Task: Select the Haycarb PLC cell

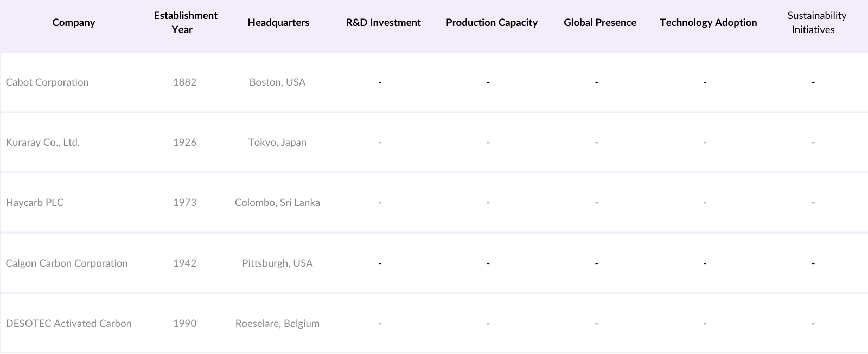Action: pyautogui.click(x=35, y=202)
